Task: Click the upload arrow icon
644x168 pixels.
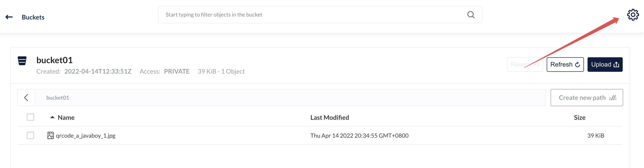Action: pyautogui.click(x=616, y=65)
